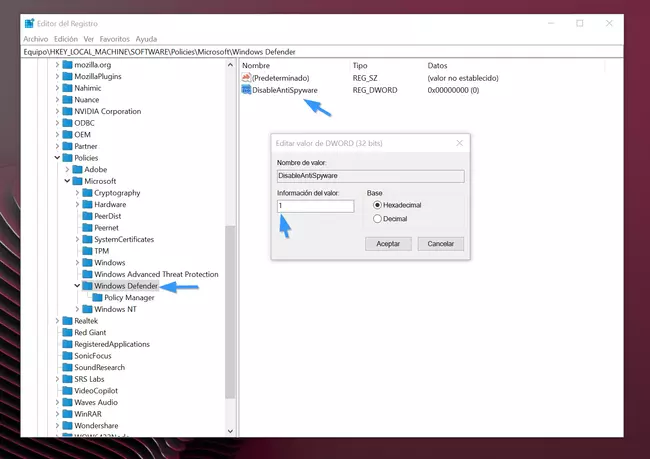
Task: Open the Archivo menu
Action: [35, 39]
